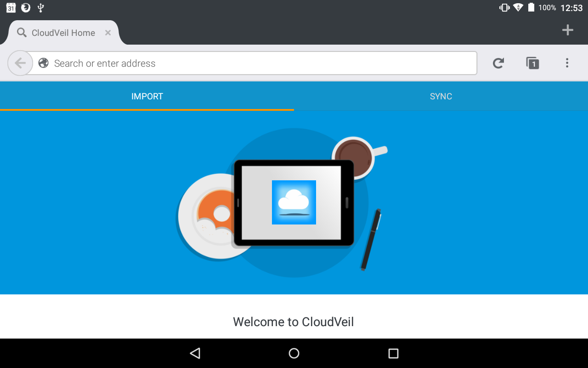Click the CloudVeil cloud logo on tablet illustration
The width and height of the screenshot is (588, 368).
coord(294,202)
